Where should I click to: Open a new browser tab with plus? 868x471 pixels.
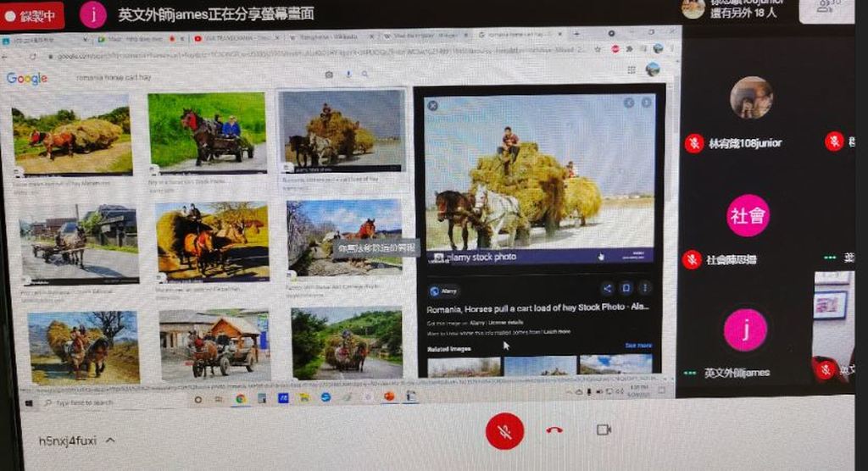[576, 34]
